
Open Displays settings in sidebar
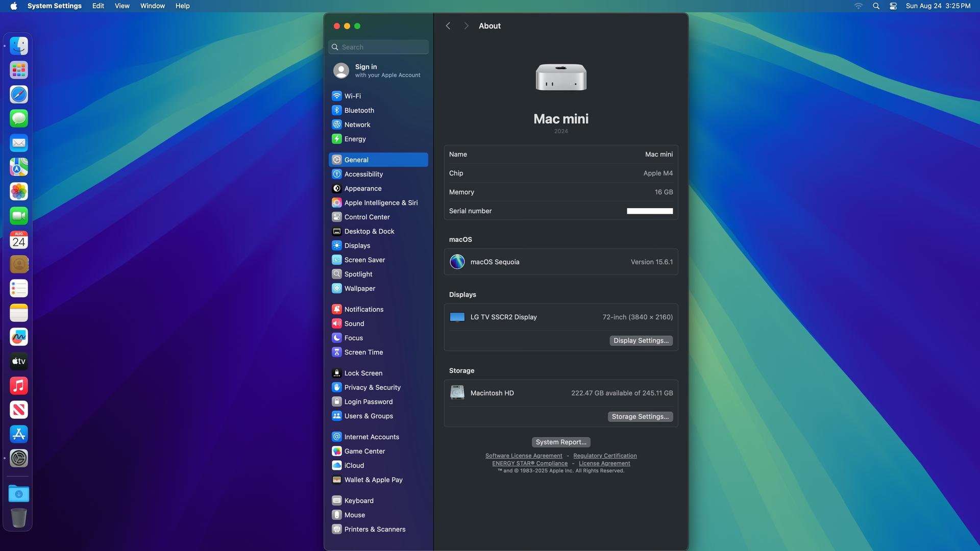click(x=378, y=245)
